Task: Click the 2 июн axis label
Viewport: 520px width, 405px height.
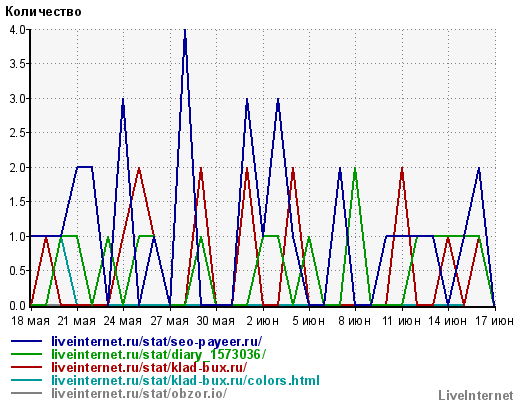Action: 263,321
